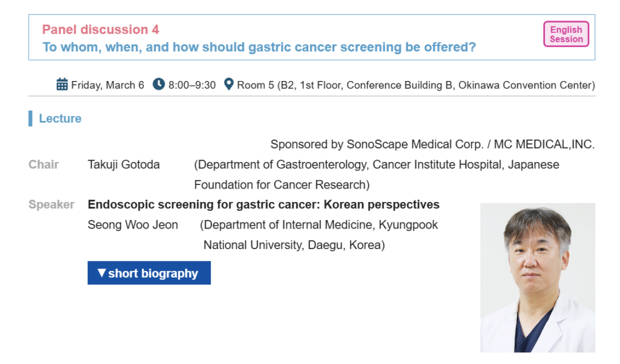Screen dimensions: 620x364
Task: Click speaker name Seong Woo Jeon
Action: point(133,225)
